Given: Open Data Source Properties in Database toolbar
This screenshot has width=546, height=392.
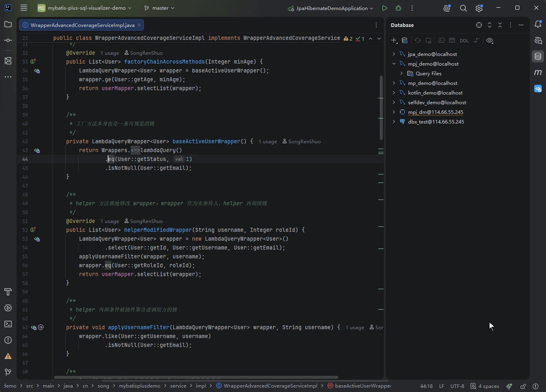Looking at the screenshot, I should coord(405,40).
